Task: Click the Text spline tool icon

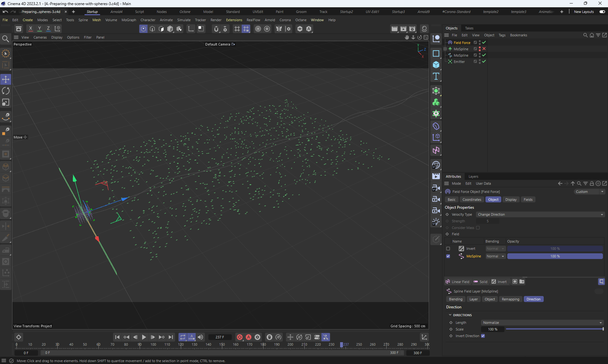Action: pyautogui.click(x=436, y=76)
